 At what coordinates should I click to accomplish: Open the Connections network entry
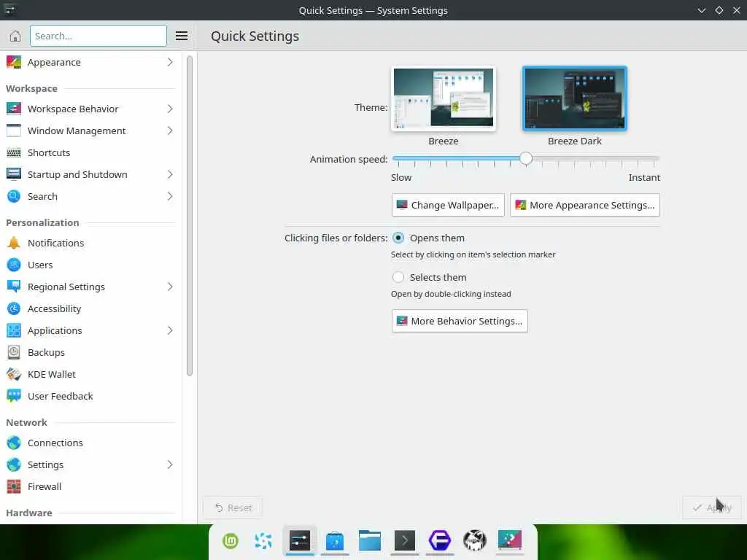pos(90,443)
